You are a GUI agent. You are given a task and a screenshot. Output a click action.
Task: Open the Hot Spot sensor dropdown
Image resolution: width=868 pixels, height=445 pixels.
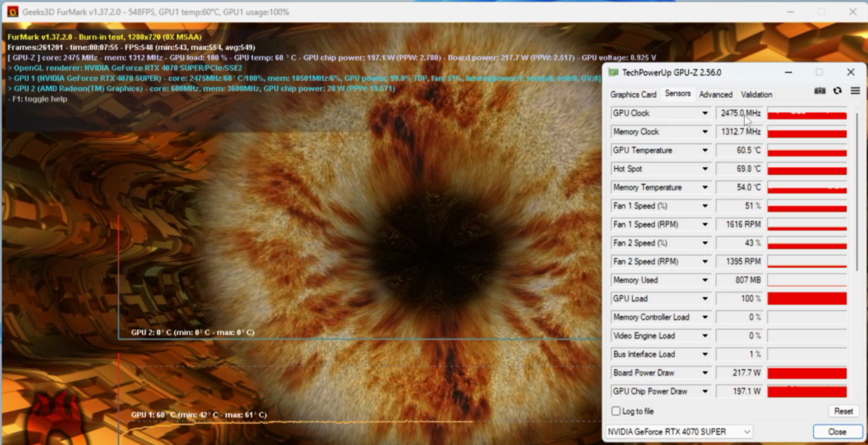point(704,169)
